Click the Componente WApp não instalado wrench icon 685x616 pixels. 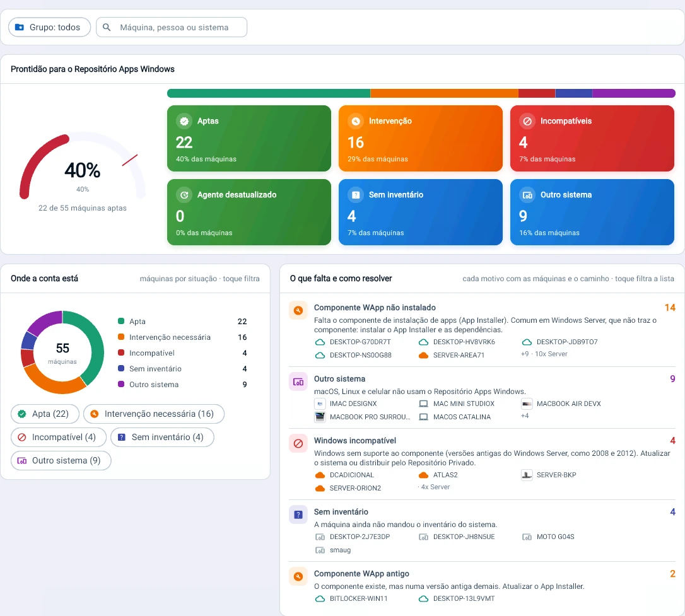[298, 310]
